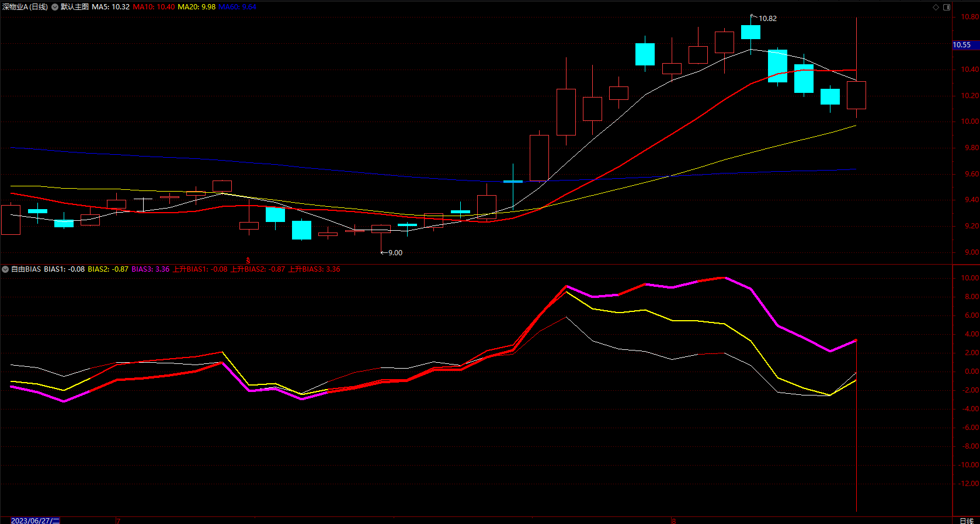The height and width of the screenshot is (524, 980).
Task: Click the 默认主图 label
Action: [75, 7]
